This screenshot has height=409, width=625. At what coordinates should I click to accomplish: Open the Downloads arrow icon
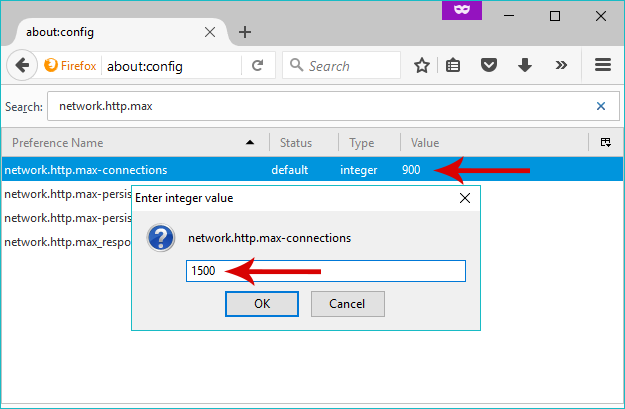pos(525,65)
